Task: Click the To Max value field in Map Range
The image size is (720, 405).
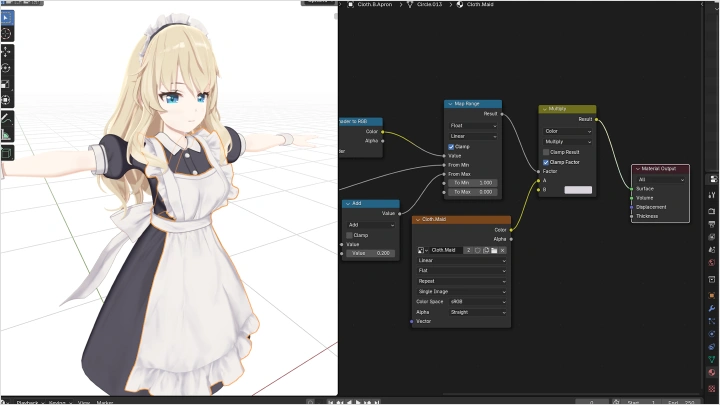Action: pos(473,192)
